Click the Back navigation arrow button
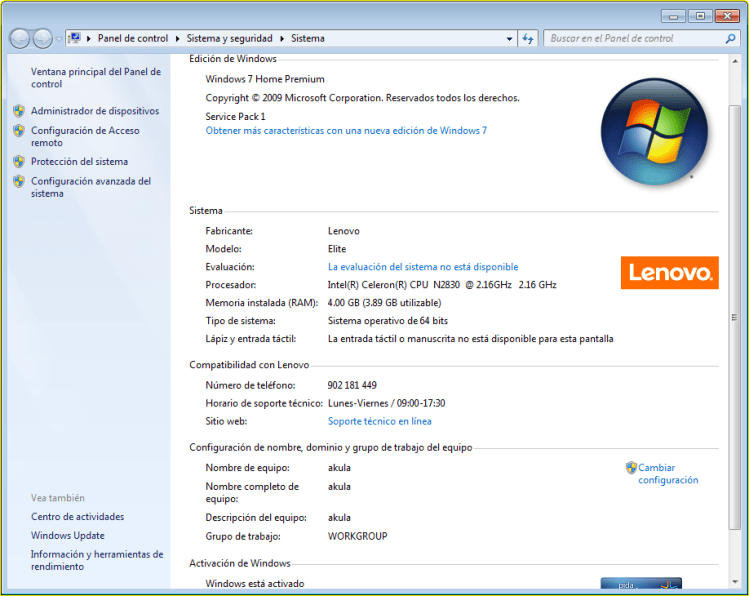This screenshot has height=596, width=749. (20, 39)
